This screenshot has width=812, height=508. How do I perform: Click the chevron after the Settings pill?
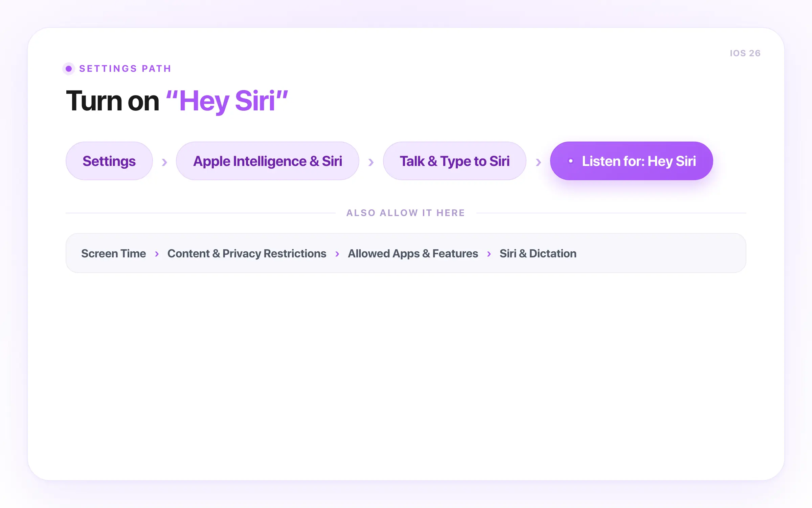pos(164,162)
